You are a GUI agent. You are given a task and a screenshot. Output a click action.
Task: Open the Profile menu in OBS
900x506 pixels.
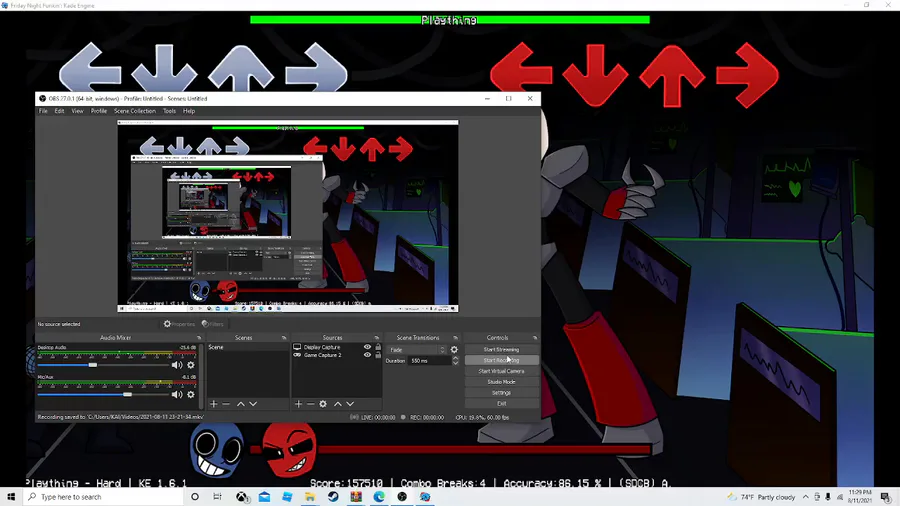99,111
